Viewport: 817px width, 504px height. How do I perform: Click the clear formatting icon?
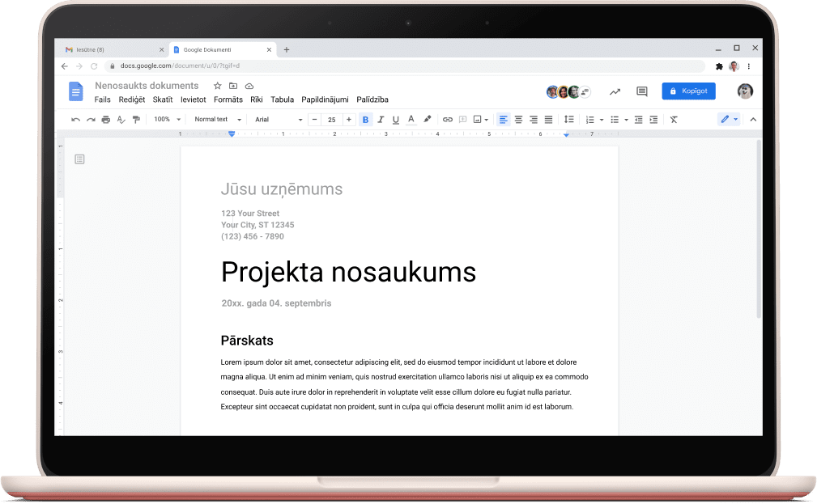tap(674, 120)
